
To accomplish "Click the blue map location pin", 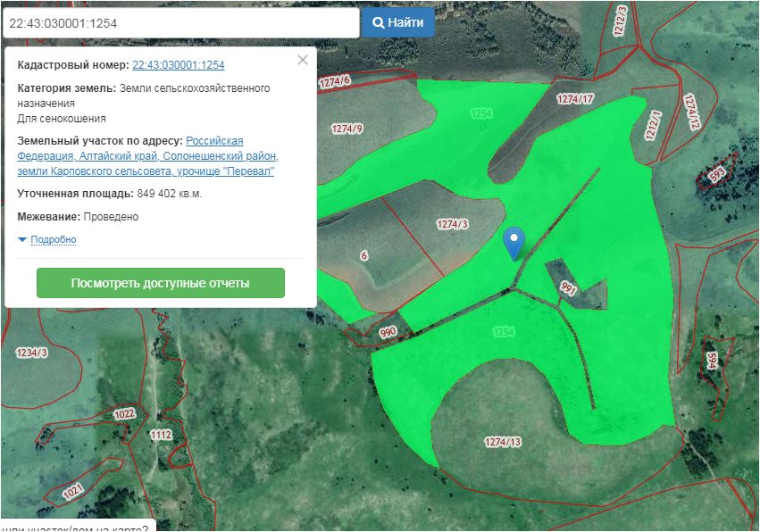I will [x=514, y=241].
